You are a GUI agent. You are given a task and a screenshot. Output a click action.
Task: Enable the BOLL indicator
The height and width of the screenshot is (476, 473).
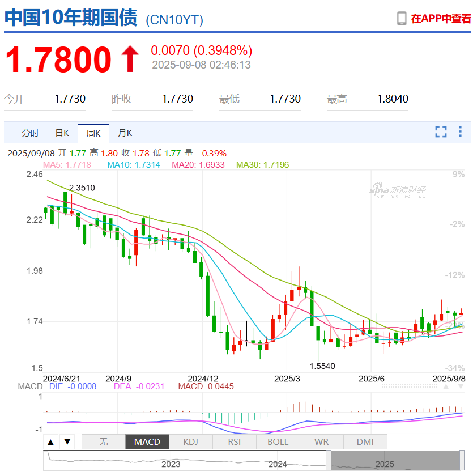(278, 442)
